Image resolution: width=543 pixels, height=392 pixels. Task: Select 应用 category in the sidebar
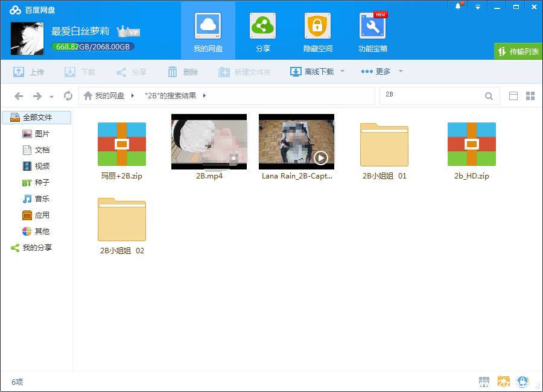click(x=37, y=215)
